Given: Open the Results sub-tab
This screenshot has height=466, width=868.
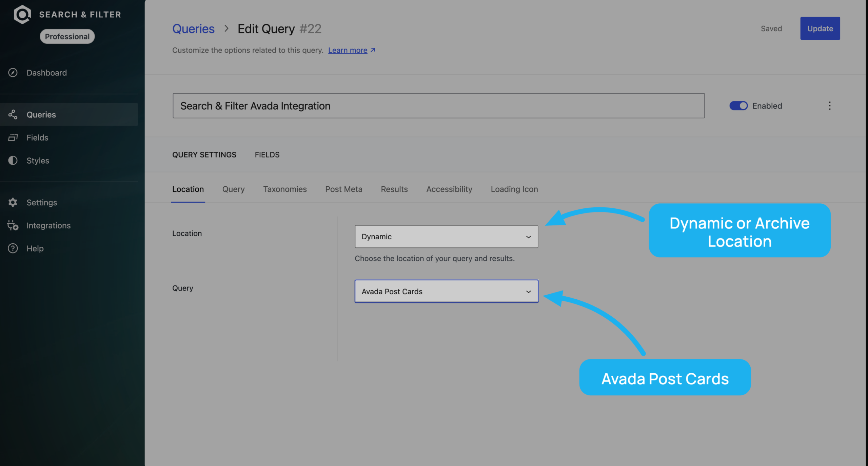Looking at the screenshot, I should [394, 189].
